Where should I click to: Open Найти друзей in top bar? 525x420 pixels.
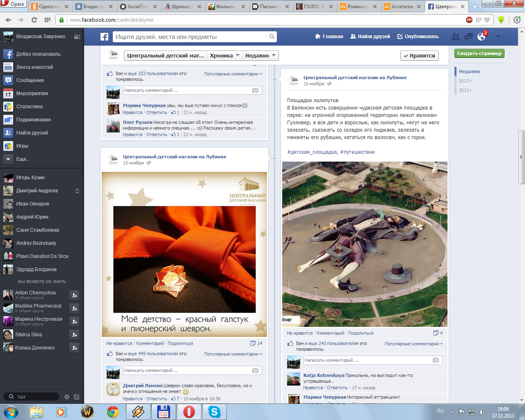click(370, 37)
